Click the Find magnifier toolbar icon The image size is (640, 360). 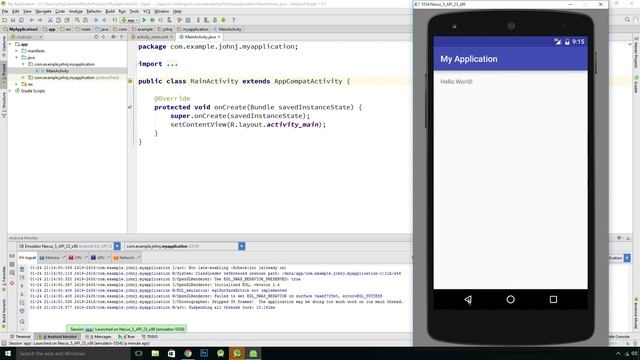[x=77, y=20]
